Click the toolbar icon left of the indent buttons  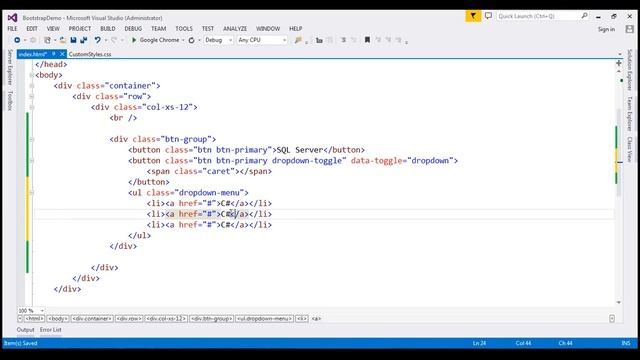pyautogui.click(x=319, y=40)
